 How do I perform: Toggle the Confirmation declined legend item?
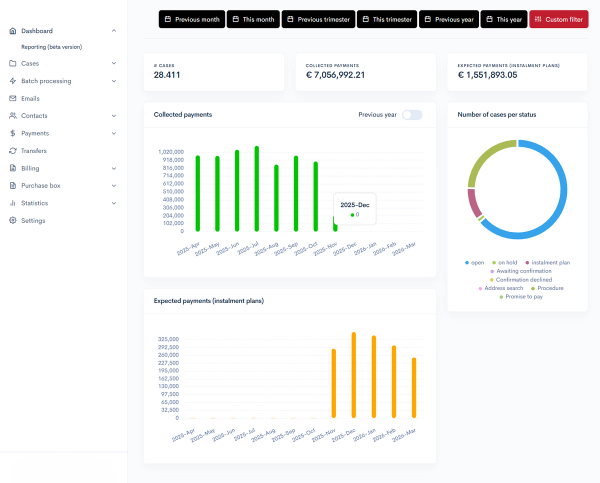pyautogui.click(x=521, y=280)
